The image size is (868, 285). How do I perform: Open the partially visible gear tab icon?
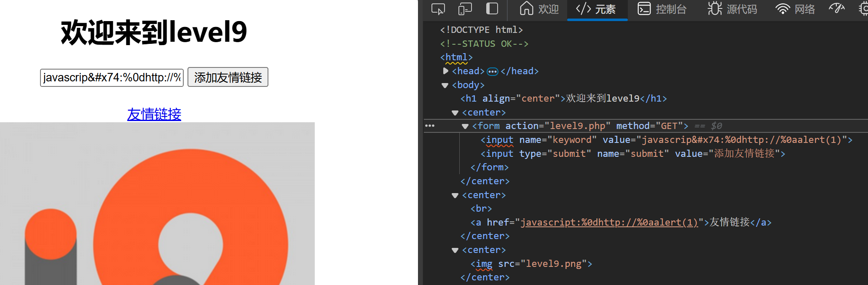pos(863,9)
